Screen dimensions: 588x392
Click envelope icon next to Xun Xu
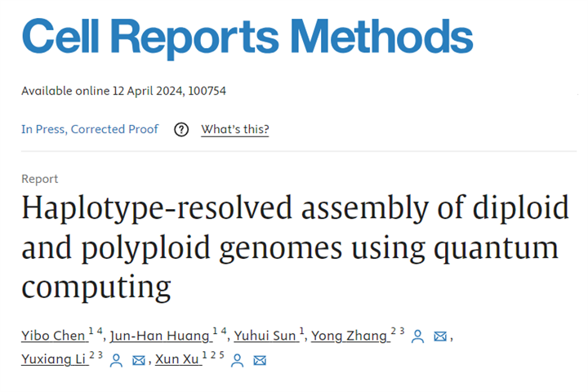pyautogui.click(x=260, y=359)
